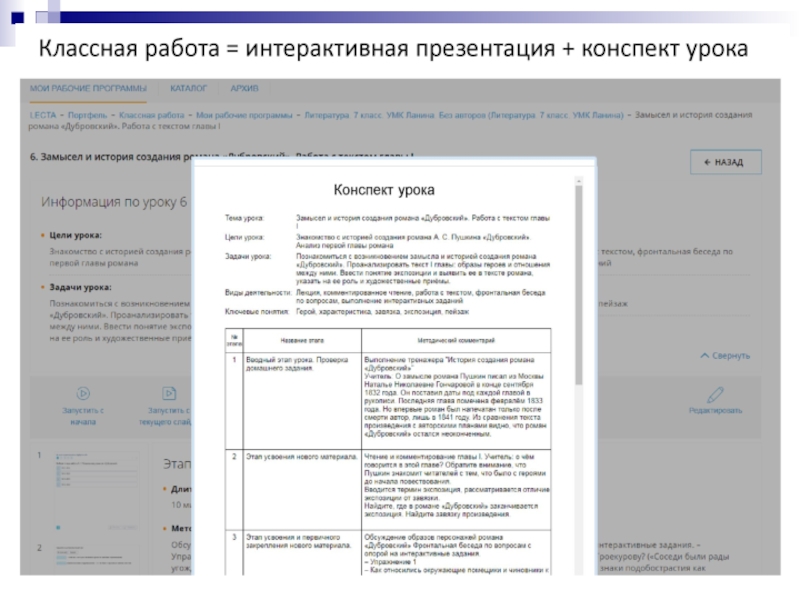Switch to the МОИ РАБОЧИЕ ПРОГРАММЫ tab

(x=87, y=88)
